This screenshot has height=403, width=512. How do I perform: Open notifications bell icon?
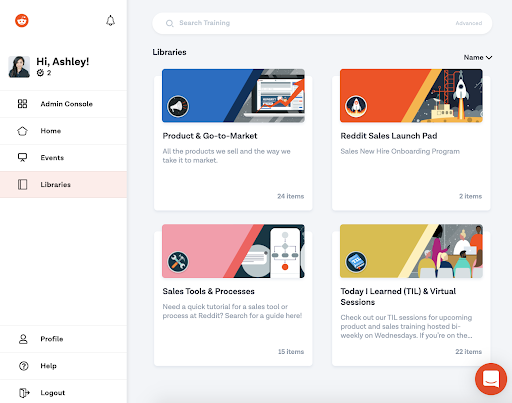click(x=110, y=21)
